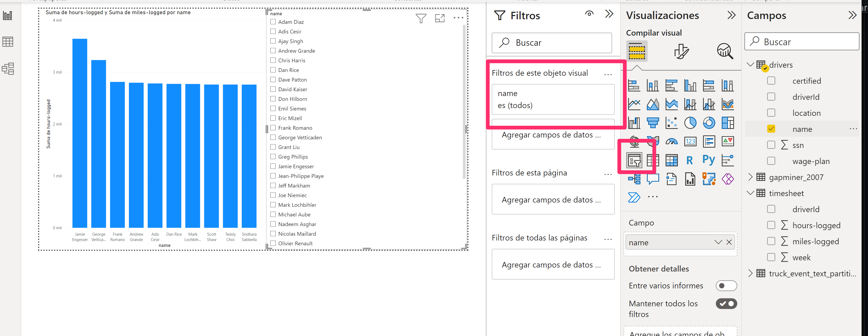
Task: Open the Report view in left sidebar
Action: (x=8, y=15)
